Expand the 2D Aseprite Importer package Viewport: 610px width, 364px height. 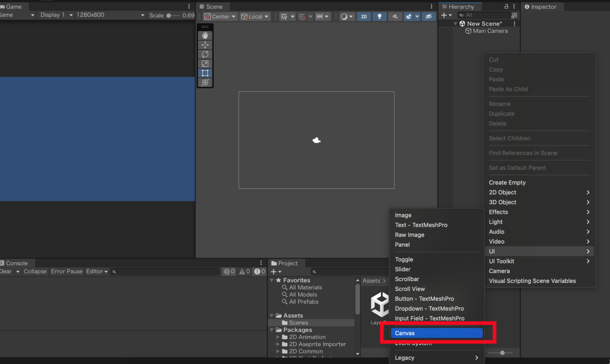278,344
